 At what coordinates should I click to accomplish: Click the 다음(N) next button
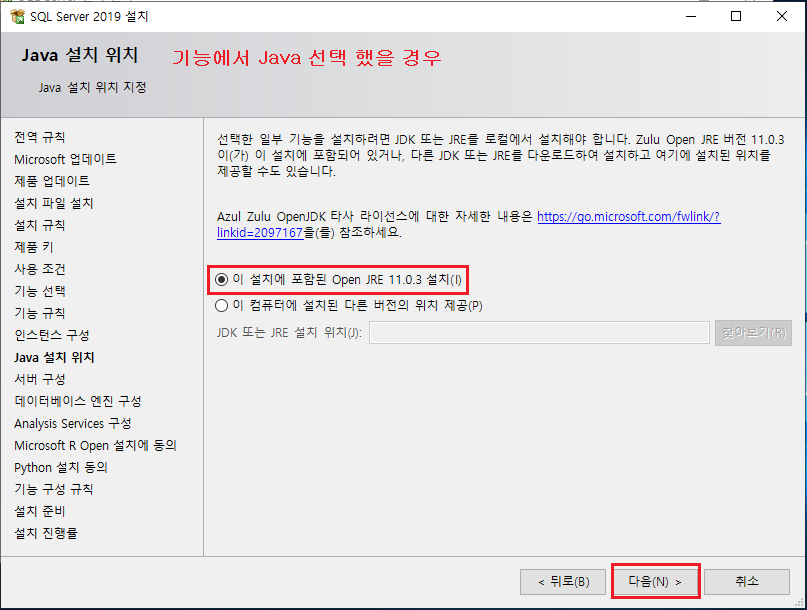coord(655,582)
